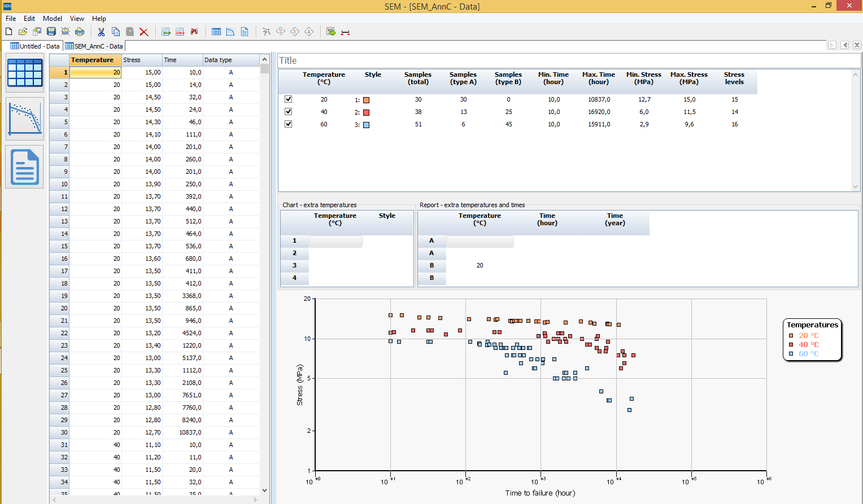This screenshot has height=504, width=863.
Task: Click the reopen/import toolbar icon
Action: tap(37, 32)
